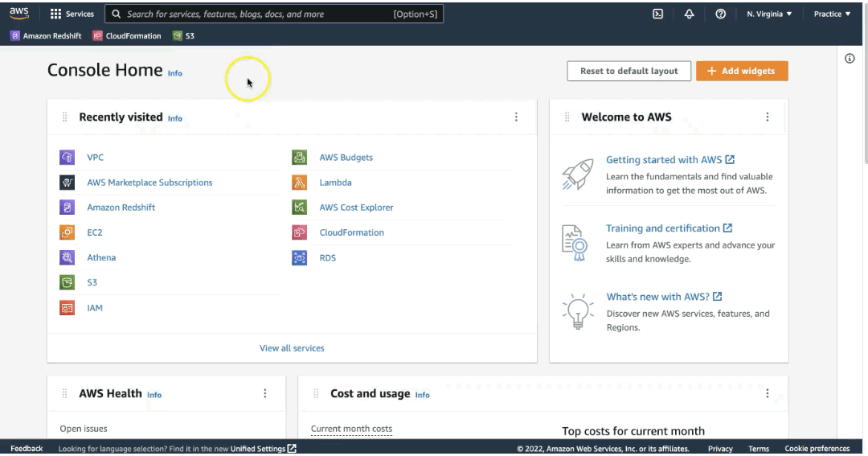Click the CloudFormation icon in Recently visited
Image resolution: width=868 pixels, height=456 pixels.
300,232
